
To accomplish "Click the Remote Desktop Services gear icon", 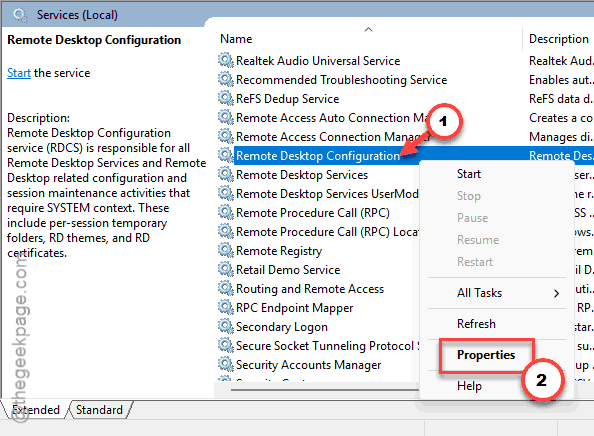I will click(226, 174).
